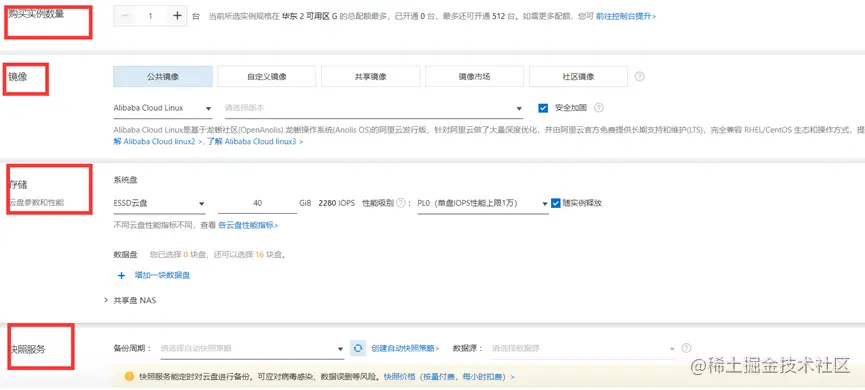Select the 自定义镜像 tab
Screen dimensions: 865x390
(266, 77)
